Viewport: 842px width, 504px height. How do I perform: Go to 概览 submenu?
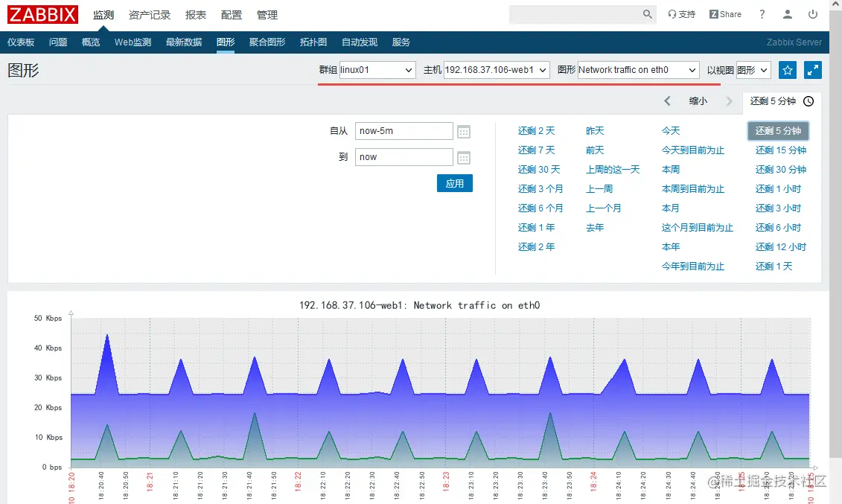click(x=91, y=42)
